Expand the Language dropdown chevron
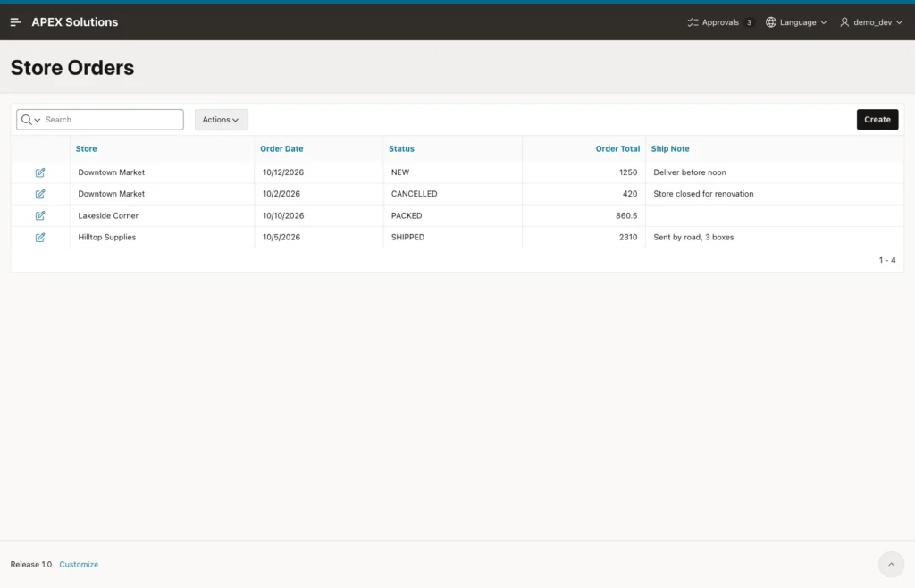The image size is (915, 588). pos(824,22)
